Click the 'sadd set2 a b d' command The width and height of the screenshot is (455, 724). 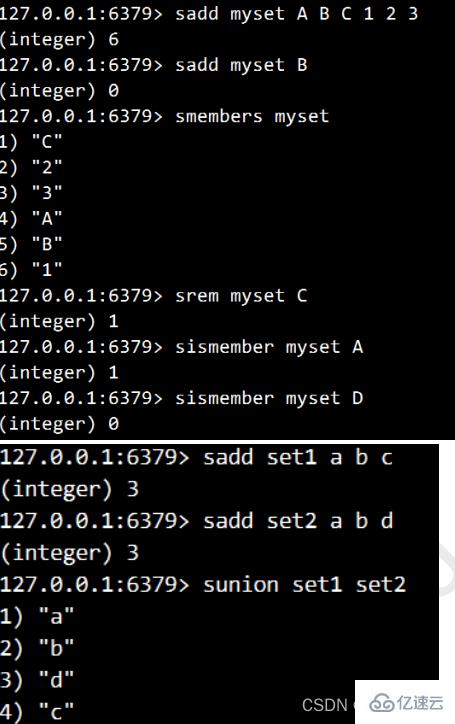pyautogui.click(x=298, y=521)
